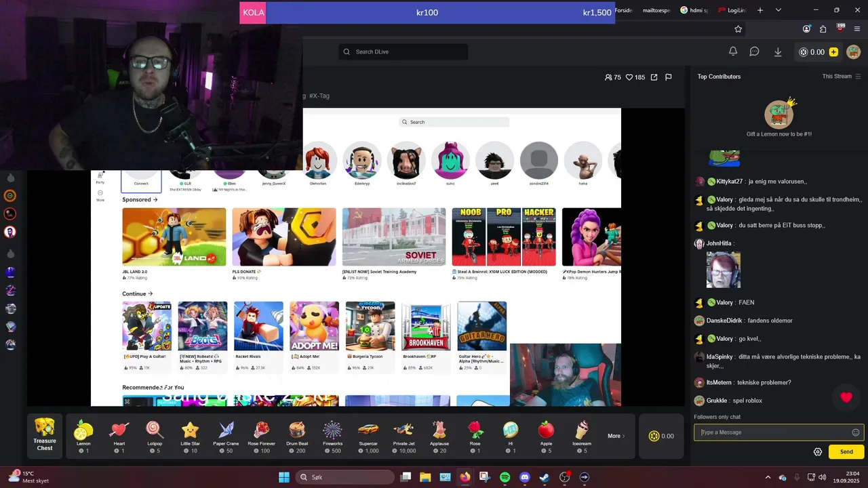Choose the Icecream gift
The width and height of the screenshot is (868, 488).
[582, 436]
